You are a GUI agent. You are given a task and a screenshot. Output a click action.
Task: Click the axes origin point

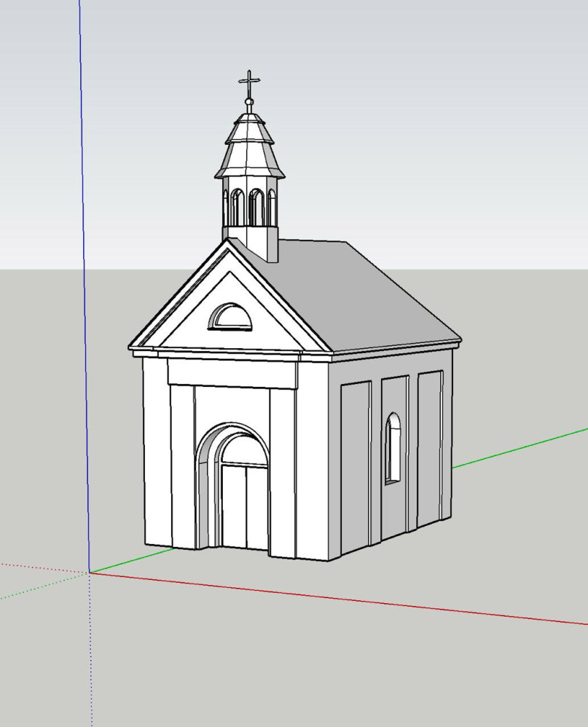[90, 573]
